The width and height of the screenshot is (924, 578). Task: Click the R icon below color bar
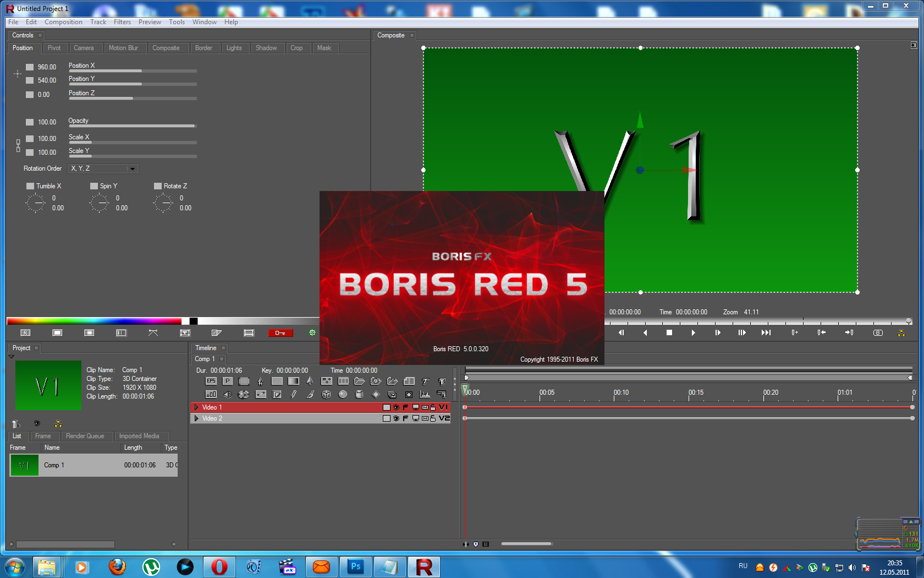point(25,333)
